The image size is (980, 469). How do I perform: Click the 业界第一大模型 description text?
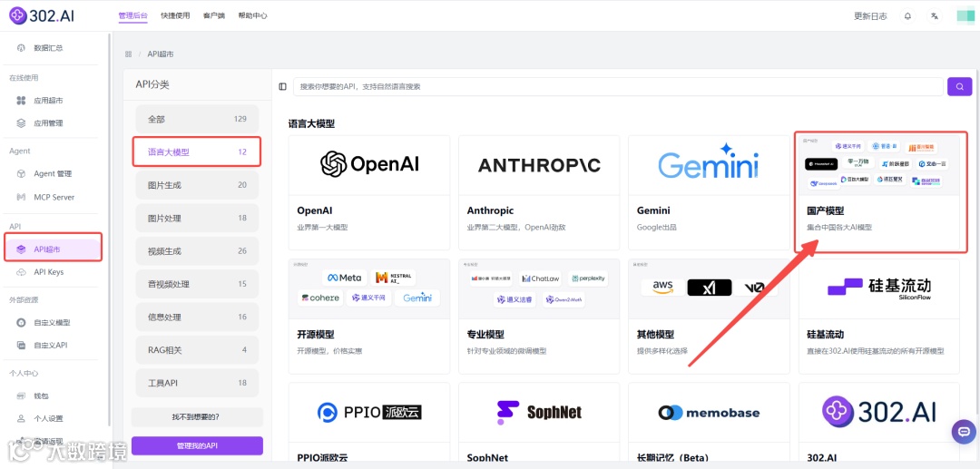point(322,228)
